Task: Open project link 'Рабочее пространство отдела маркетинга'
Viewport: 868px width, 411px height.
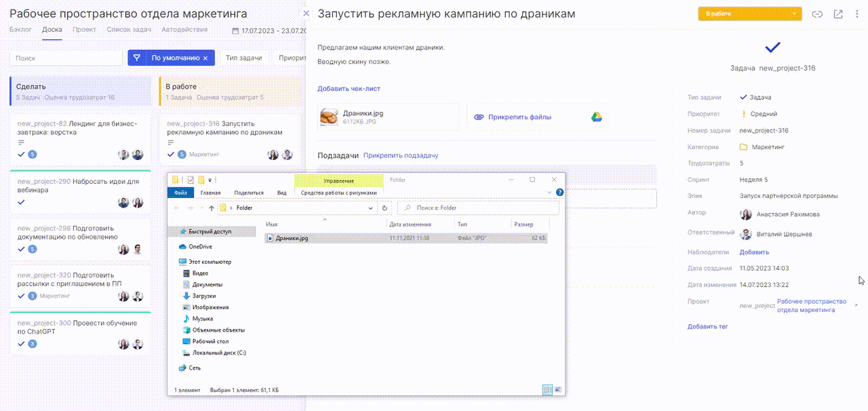Action: click(812, 305)
